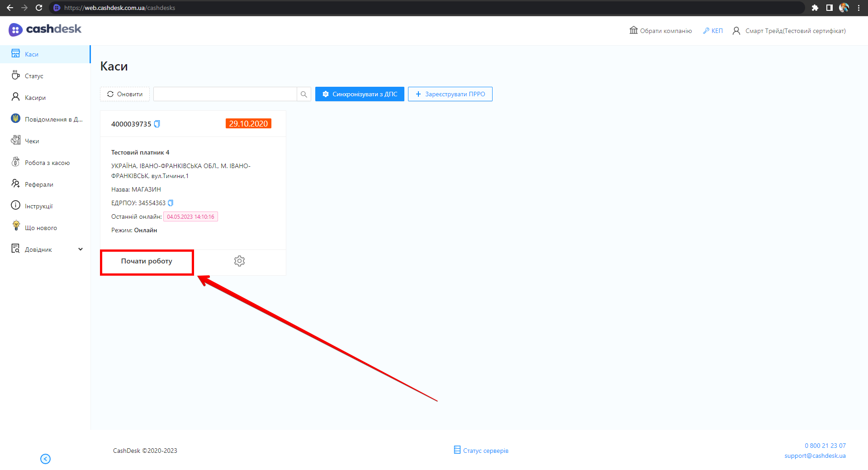Click Синхронізувати з ДПС button
This screenshot has width=868, height=470.
pyautogui.click(x=360, y=94)
